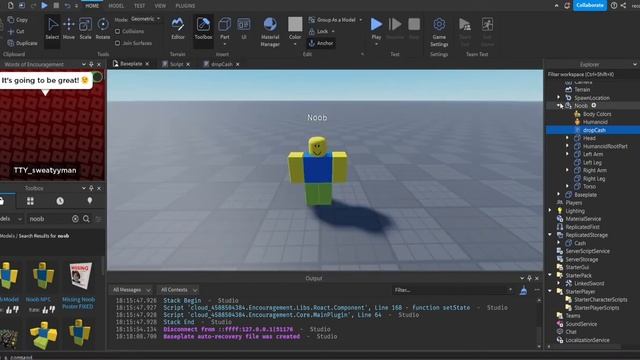
Task: Click the Anchor button
Action: click(321, 43)
